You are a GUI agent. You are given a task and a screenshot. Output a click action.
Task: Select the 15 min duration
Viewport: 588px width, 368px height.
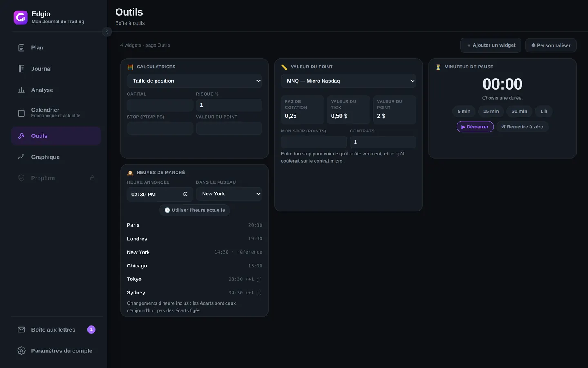point(491,111)
